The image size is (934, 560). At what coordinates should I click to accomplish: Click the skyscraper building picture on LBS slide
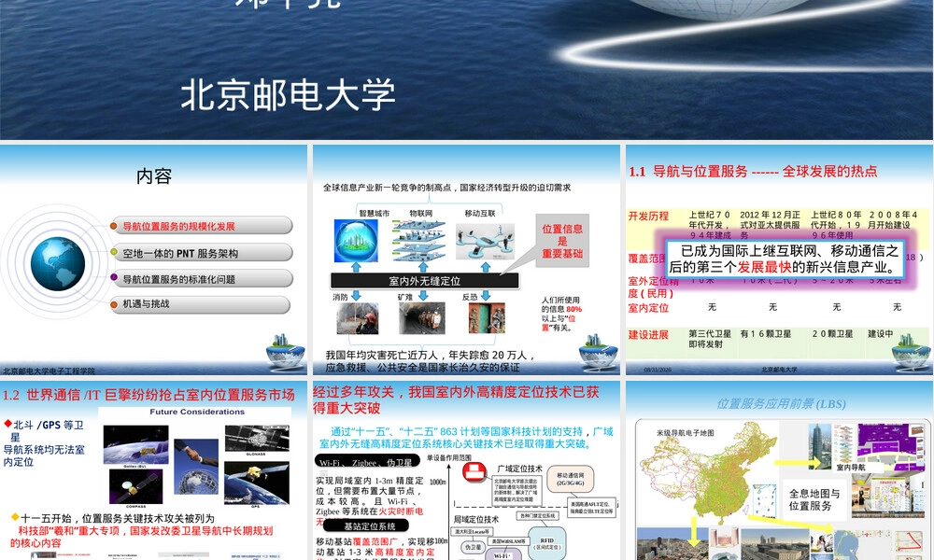(821, 446)
